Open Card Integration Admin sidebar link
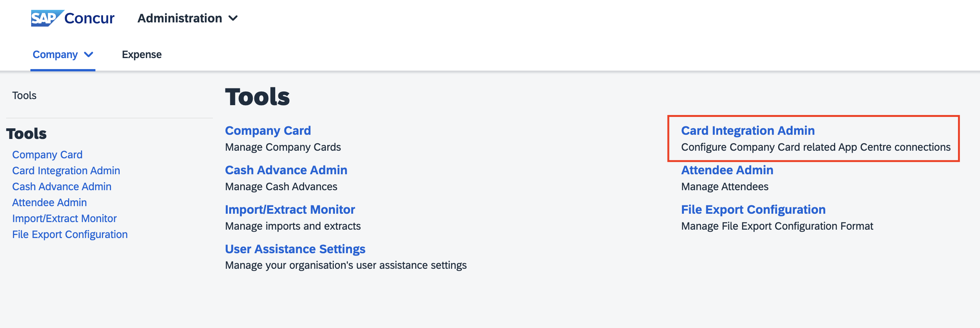The image size is (980, 328). tap(66, 171)
